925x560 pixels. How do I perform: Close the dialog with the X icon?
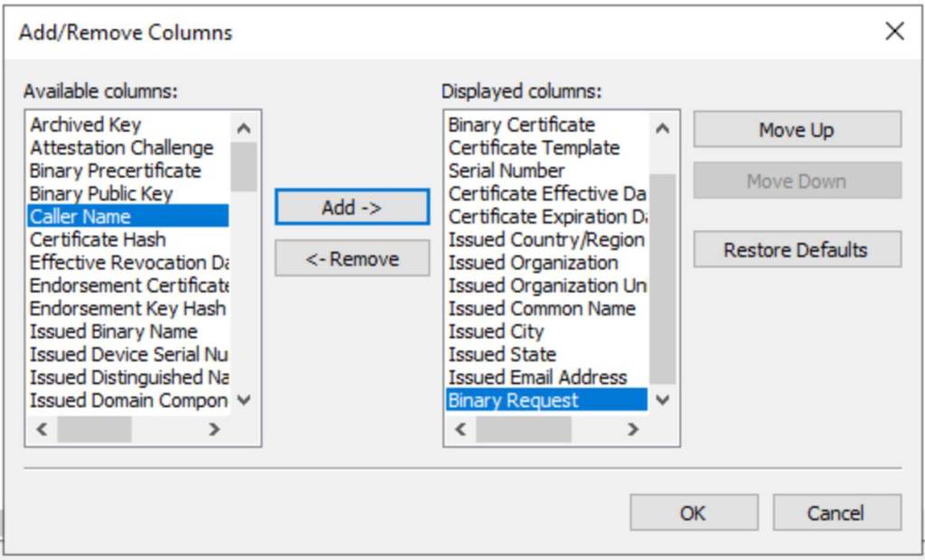pos(894,33)
